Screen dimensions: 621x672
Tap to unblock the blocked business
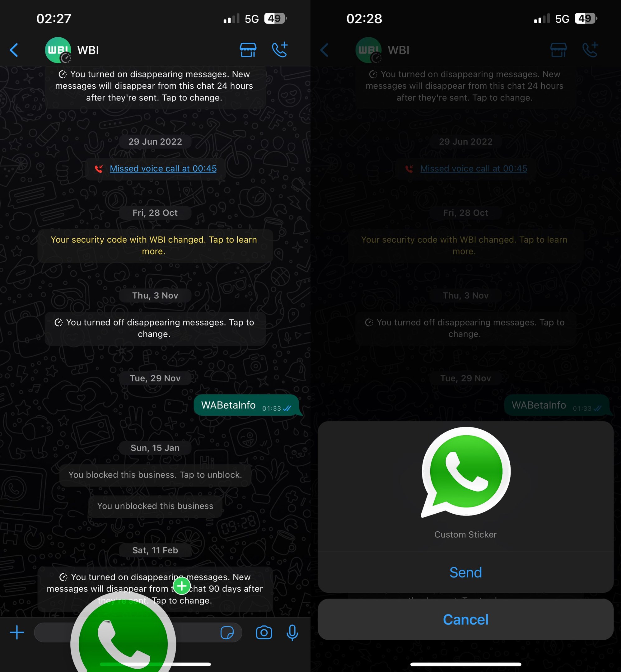coord(155,475)
